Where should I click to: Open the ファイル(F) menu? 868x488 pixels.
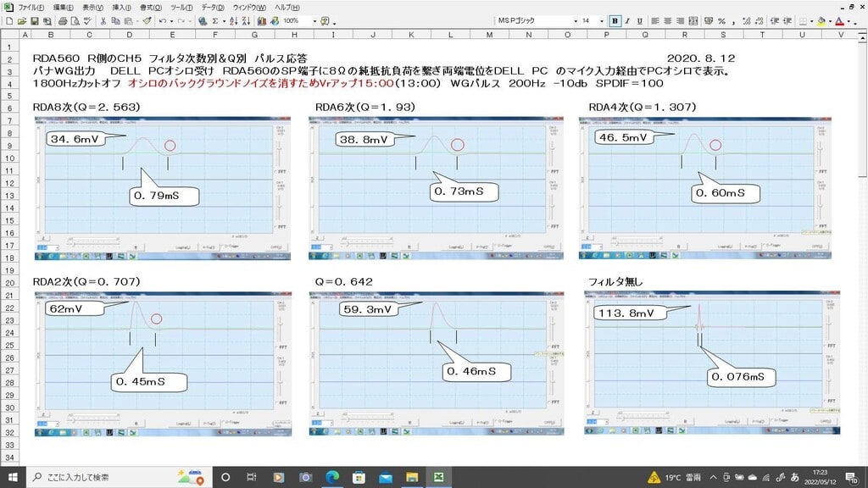click(31, 7)
